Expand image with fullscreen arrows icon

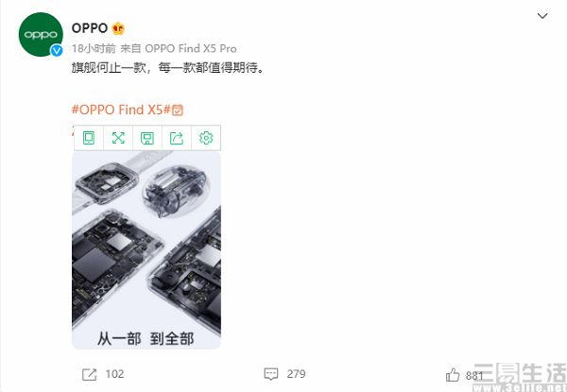click(118, 138)
